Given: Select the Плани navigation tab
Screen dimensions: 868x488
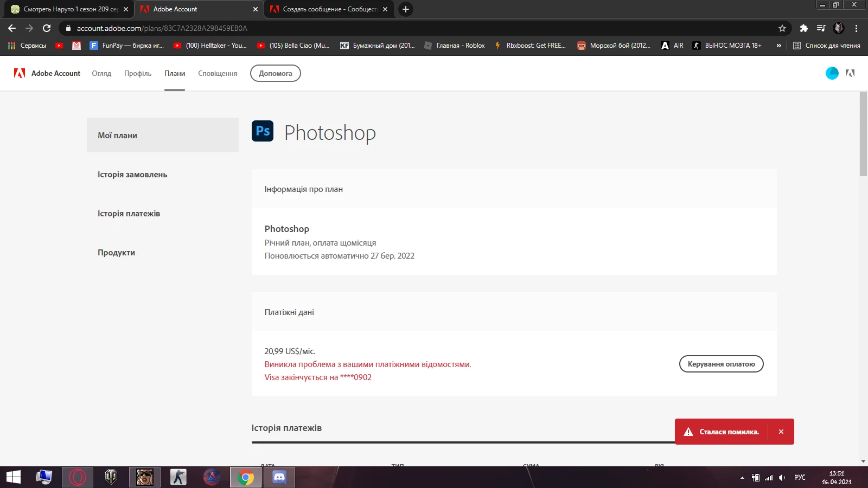Looking at the screenshot, I should [x=175, y=73].
